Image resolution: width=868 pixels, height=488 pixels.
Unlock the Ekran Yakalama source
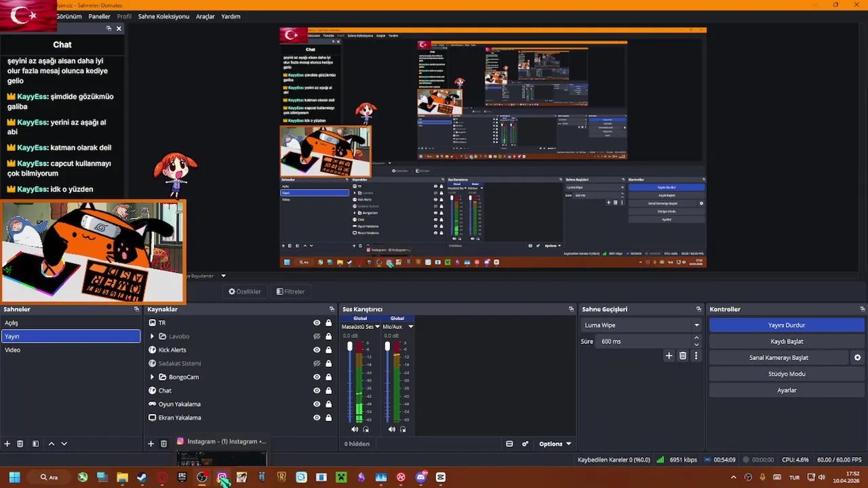[x=329, y=418]
